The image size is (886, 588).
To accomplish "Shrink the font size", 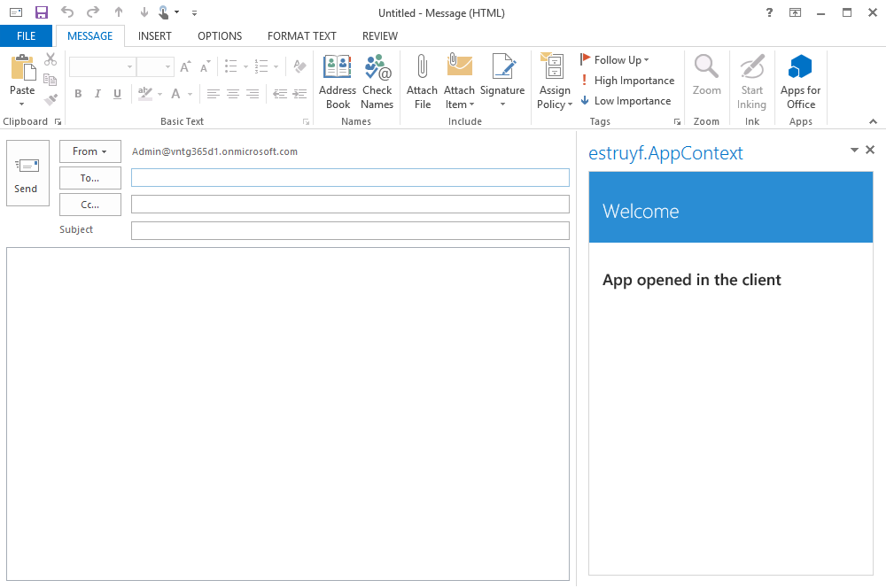I will click(x=206, y=67).
